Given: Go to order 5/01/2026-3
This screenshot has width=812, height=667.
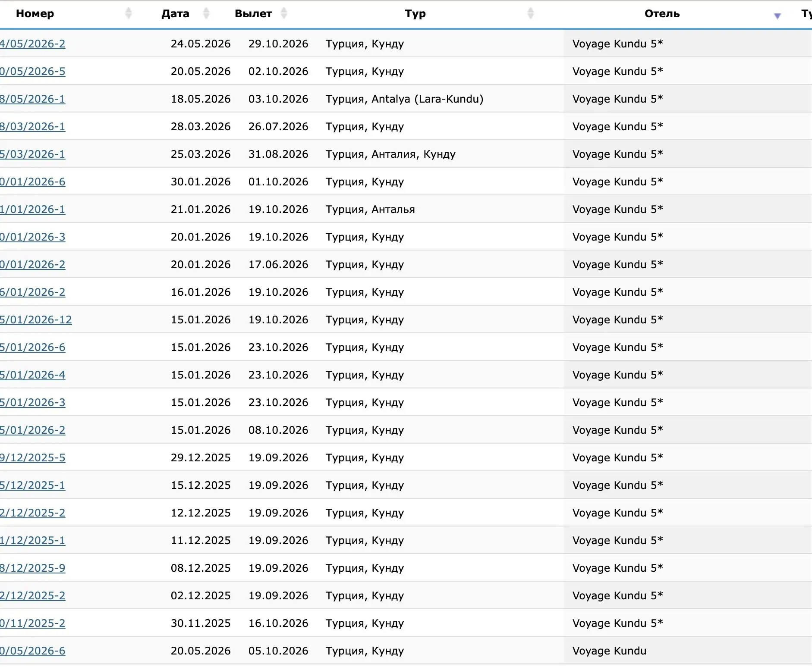Looking at the screenshot, I should (x=33, y=402).
